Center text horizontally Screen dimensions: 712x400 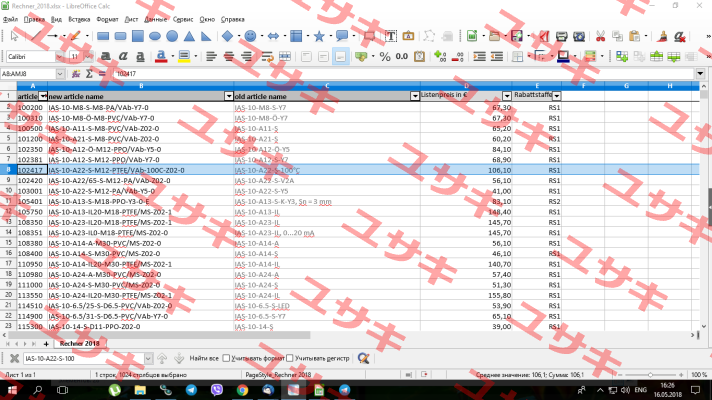[229, 56]
